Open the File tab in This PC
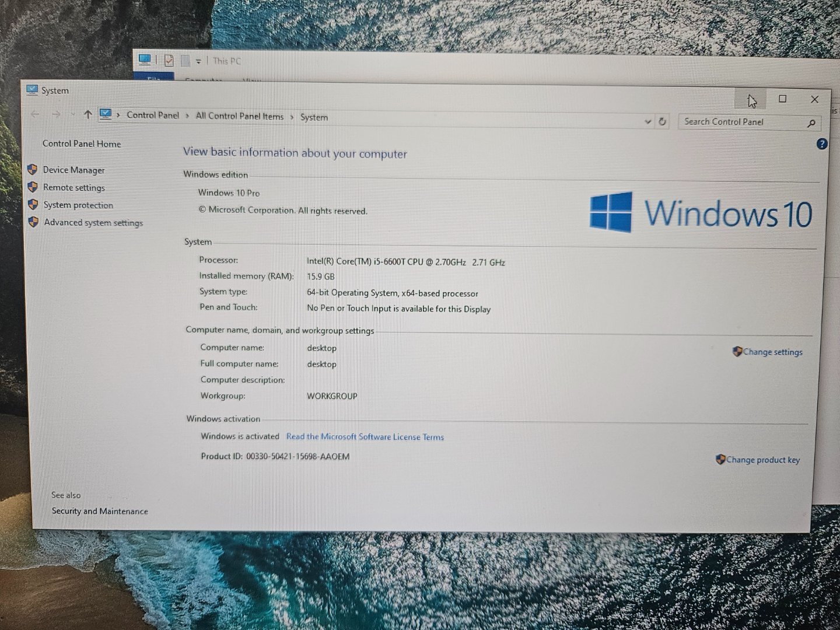This screenshot has width=840, height=630. [153, 77]
